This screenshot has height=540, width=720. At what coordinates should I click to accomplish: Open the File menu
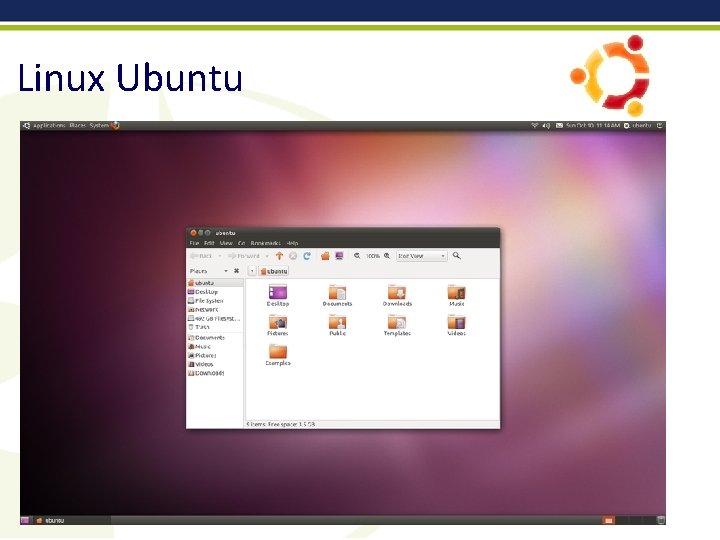(194, 243)
